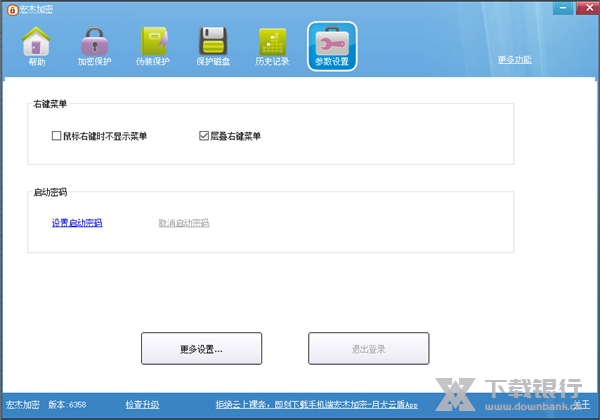Click 检查升级 in the status bar
Screen dimensions: 600x420
(142, 405)
